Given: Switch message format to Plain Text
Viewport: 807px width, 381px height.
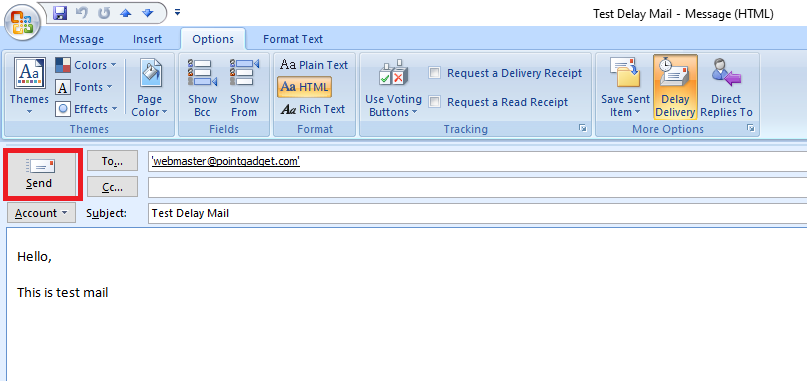Looking at the screenshot, I should tap(314, 65).
